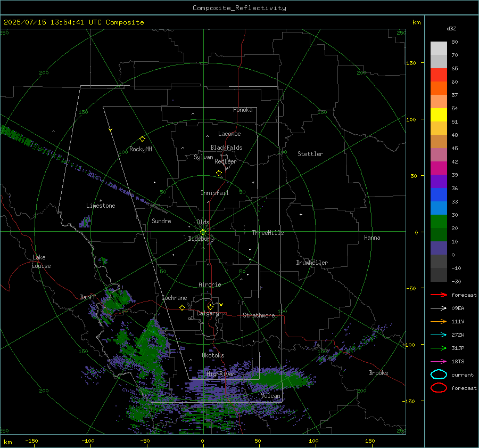Click the Airdrie city label
The width and height of the screenshot is (479, 448).
(210, 284)
